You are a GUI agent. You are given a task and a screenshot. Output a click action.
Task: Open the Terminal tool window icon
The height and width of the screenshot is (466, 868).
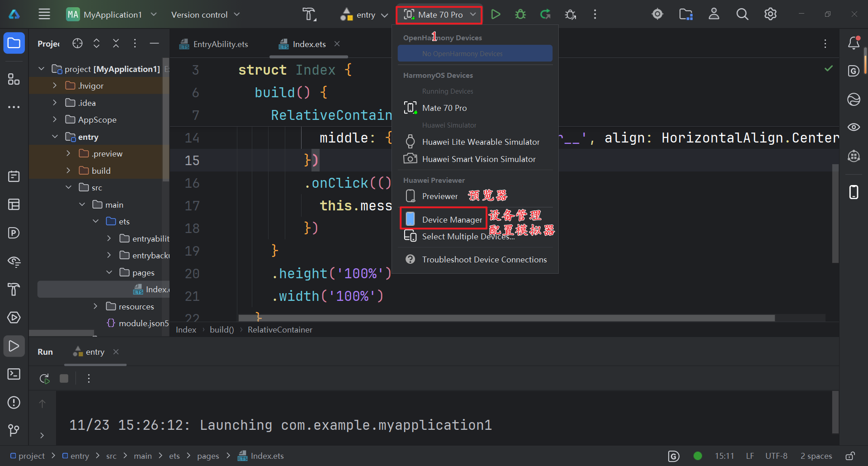click(x=14, y=374)
